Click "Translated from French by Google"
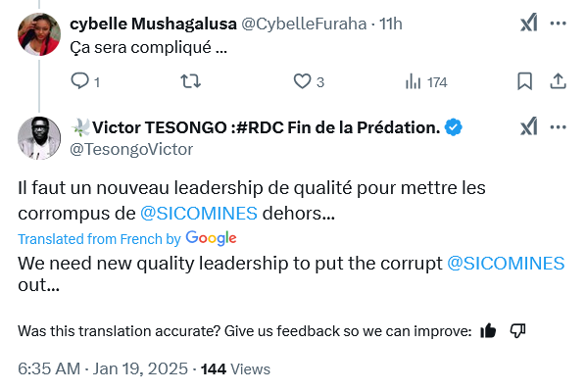586x392 pixels. 127,238
